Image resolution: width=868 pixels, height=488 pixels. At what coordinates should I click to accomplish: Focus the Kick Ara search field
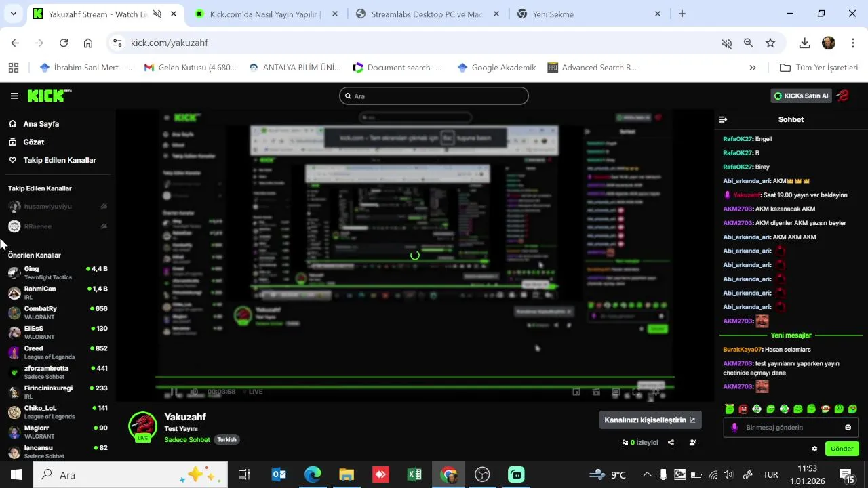coord(433,96)
